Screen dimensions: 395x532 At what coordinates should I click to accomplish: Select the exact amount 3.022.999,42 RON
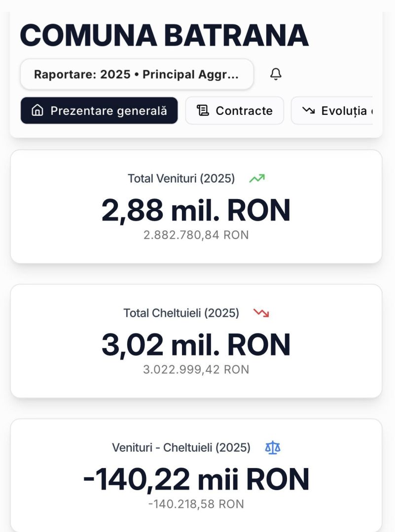(196, 369)
